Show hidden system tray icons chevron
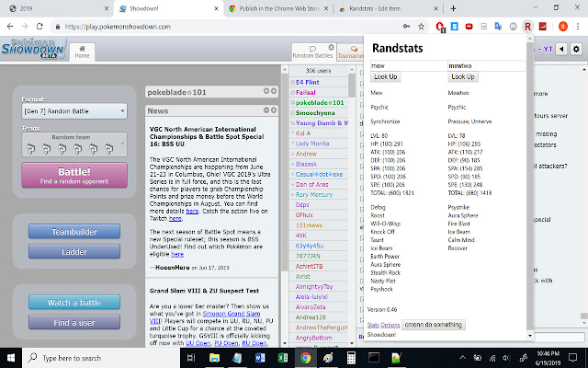588x368 pixels. (x=463, y=358)
